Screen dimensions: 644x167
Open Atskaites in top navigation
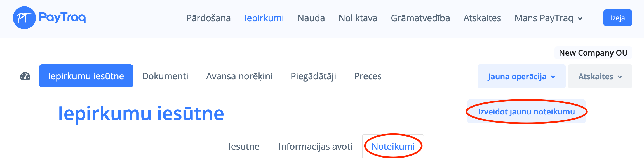[x=482, y=18]
